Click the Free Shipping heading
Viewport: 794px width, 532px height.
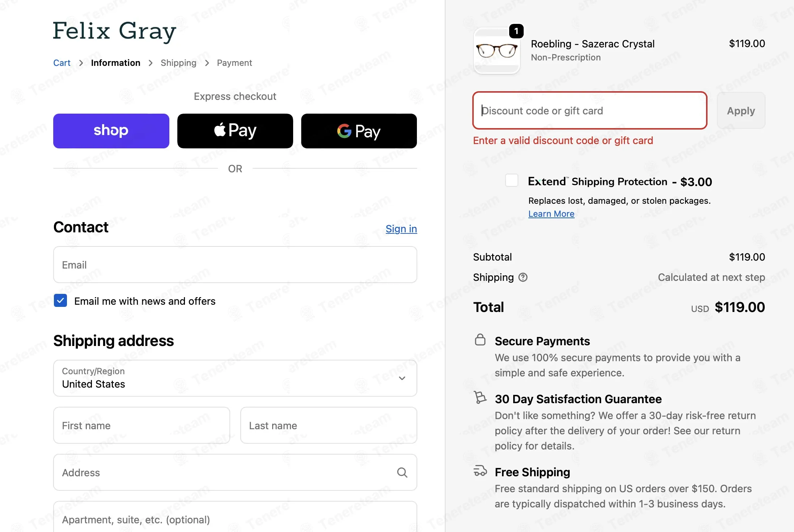532,472
